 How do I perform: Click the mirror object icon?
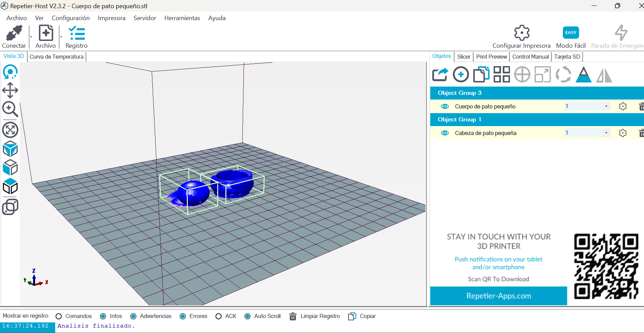[604, 75]
